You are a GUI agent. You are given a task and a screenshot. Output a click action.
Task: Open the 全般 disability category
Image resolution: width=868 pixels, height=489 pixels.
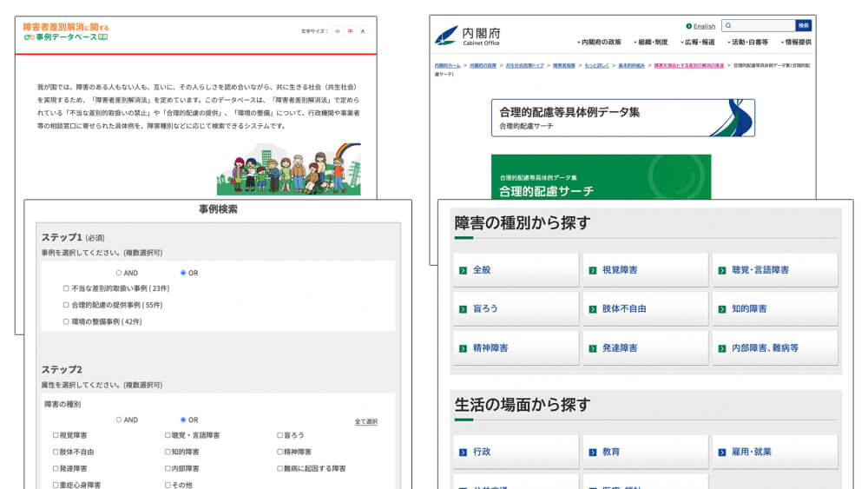(516, 270)
